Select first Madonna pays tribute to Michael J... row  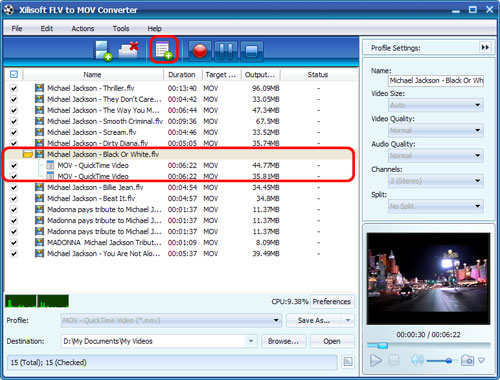click(x=180, y=209)
